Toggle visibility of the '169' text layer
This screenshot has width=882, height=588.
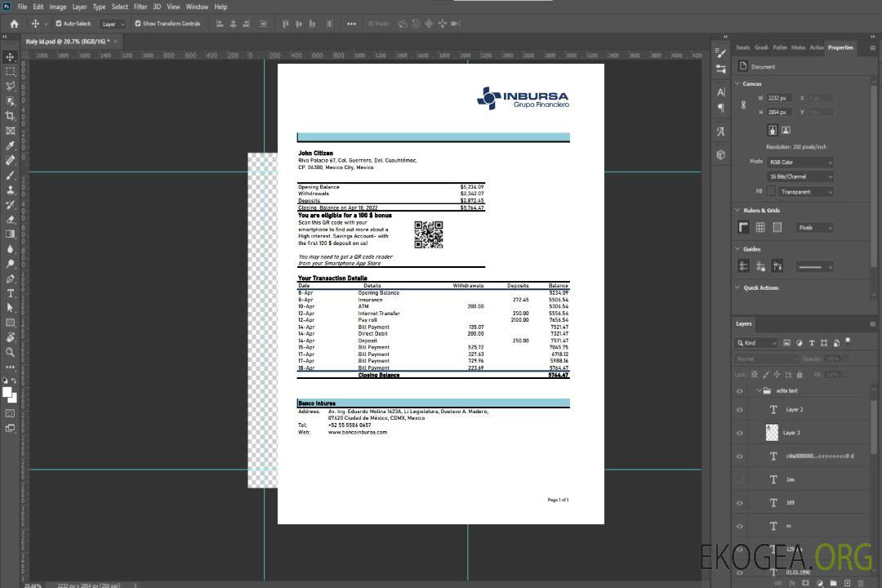coord(740,503)
